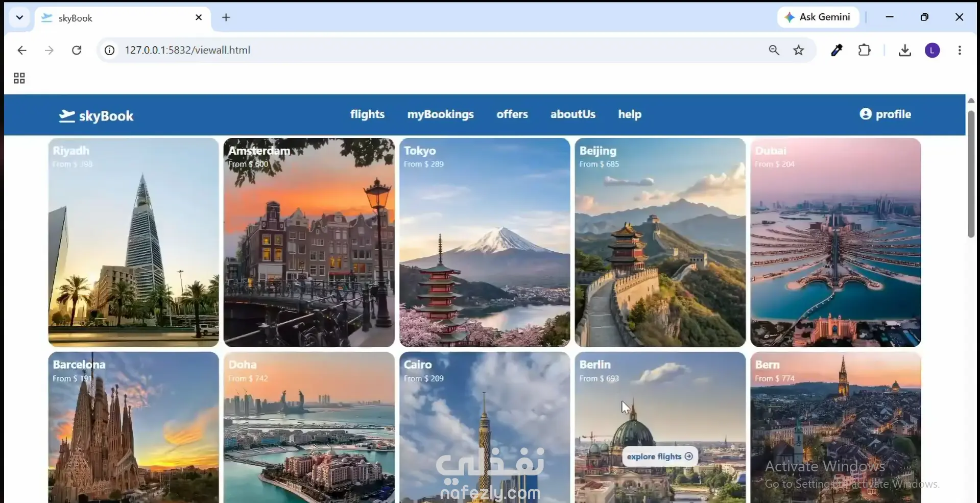Open the Amsterdam destination card
The image size is (980, 503).
309,243
